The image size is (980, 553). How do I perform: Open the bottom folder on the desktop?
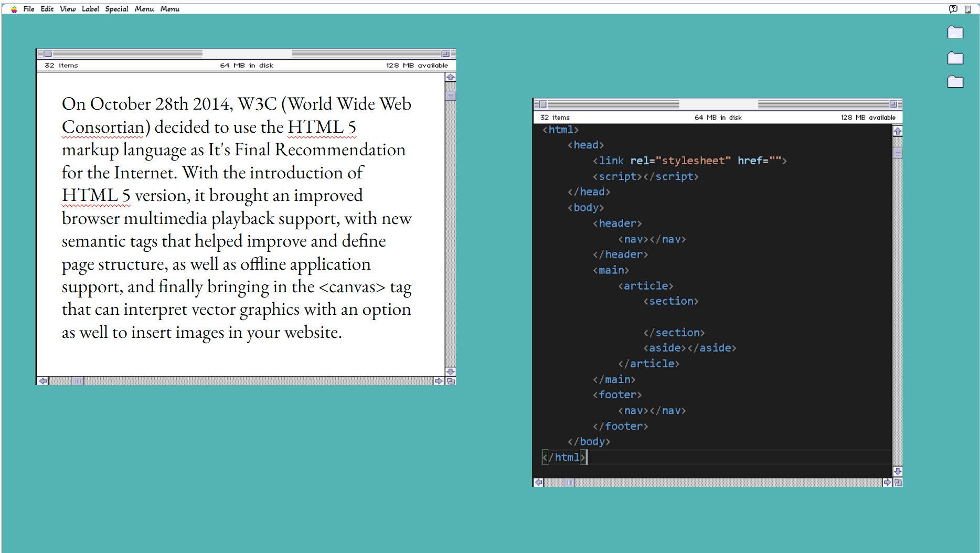[955, 81]
